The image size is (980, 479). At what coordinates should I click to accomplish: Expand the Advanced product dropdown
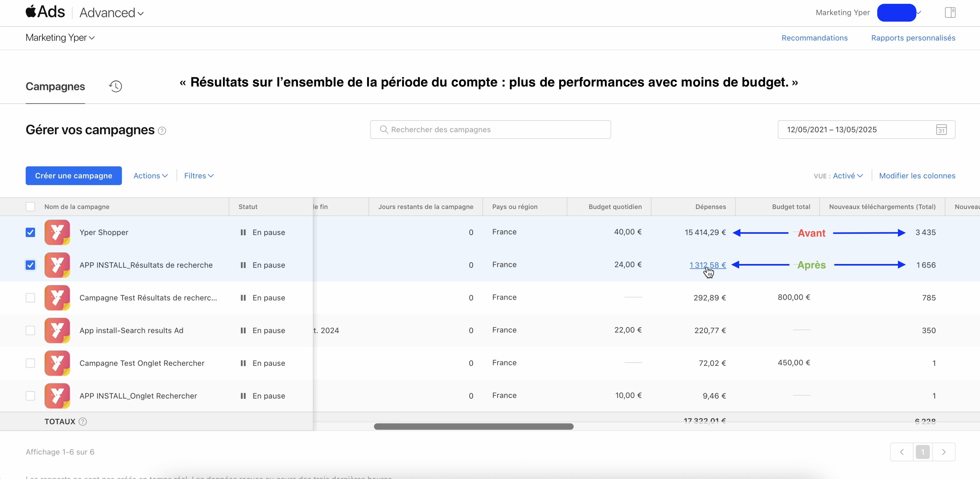pos(111,13)
